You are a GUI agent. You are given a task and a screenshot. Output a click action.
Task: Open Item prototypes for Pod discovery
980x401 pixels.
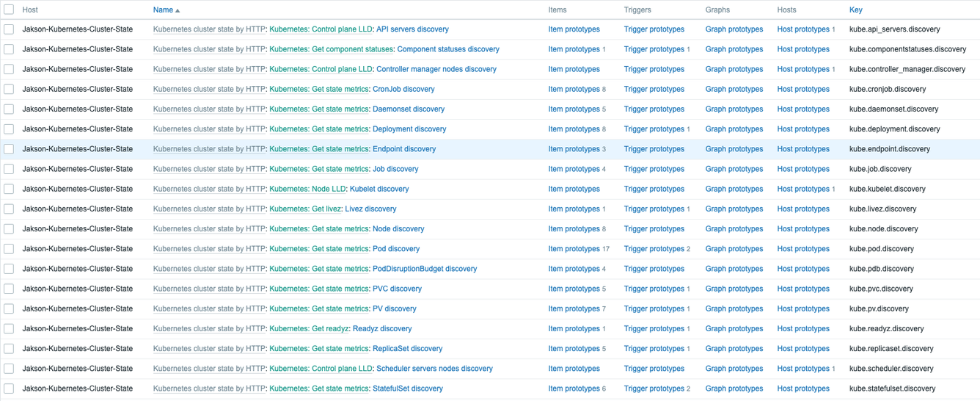click(x=574, y=249)
